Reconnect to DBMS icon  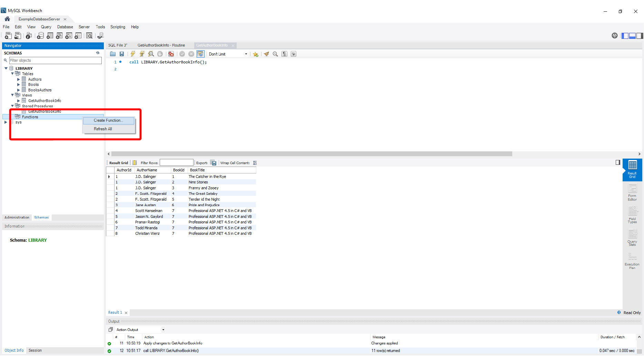click(100, 36)
